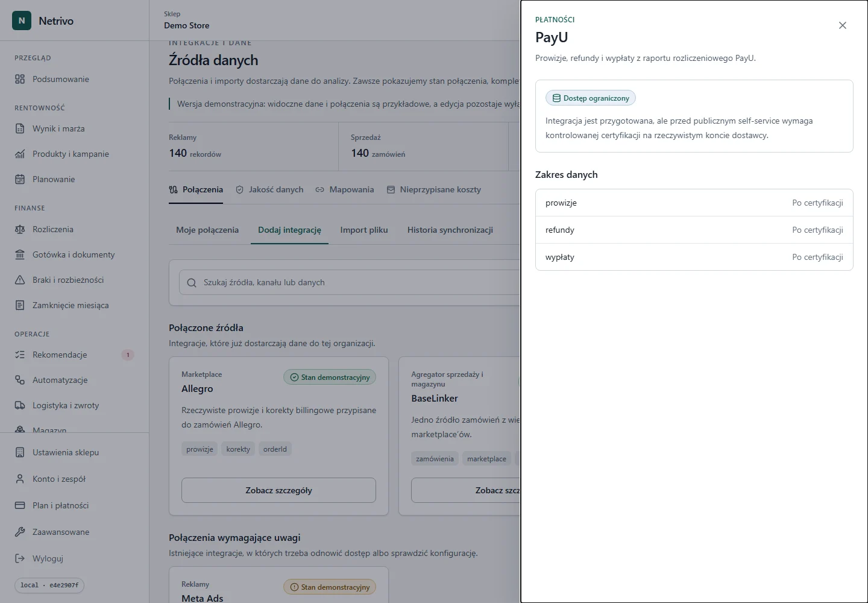This screenshot has width=868, height=603.
Task: Click Zobacz szczegóły on Allegro card
Action: click(278, 490)
